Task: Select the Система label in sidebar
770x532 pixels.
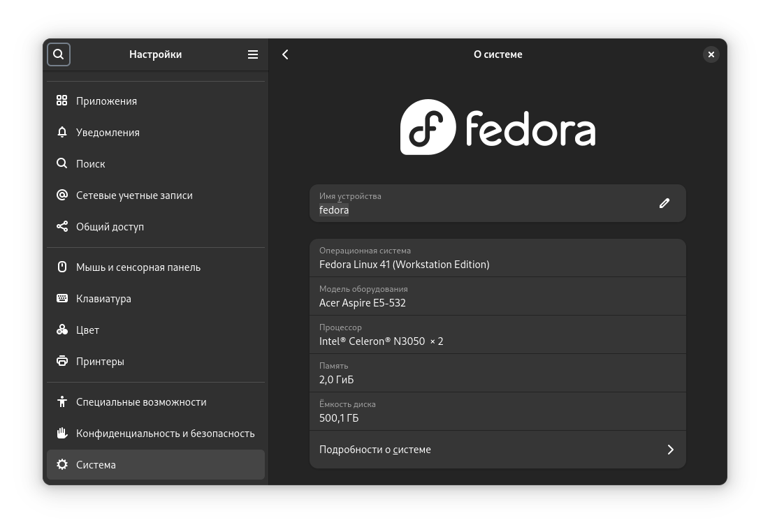Action: coord(96,465)
